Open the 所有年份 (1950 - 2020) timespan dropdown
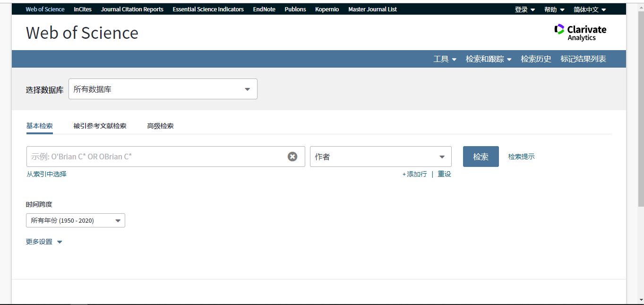The height and width of the screenshot is (305, 644). (76, 220)
